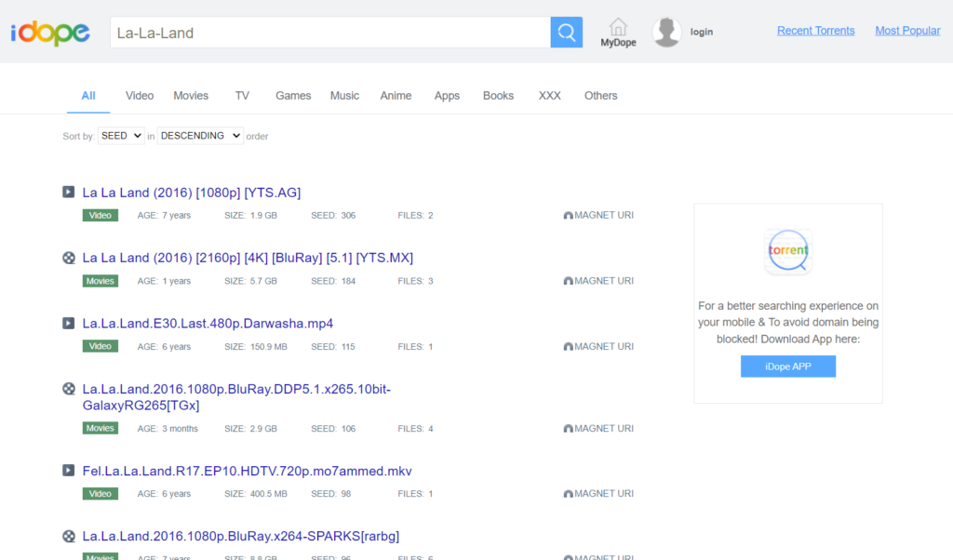Click the iDope logo
953x560 pixels.
(50, 33)
